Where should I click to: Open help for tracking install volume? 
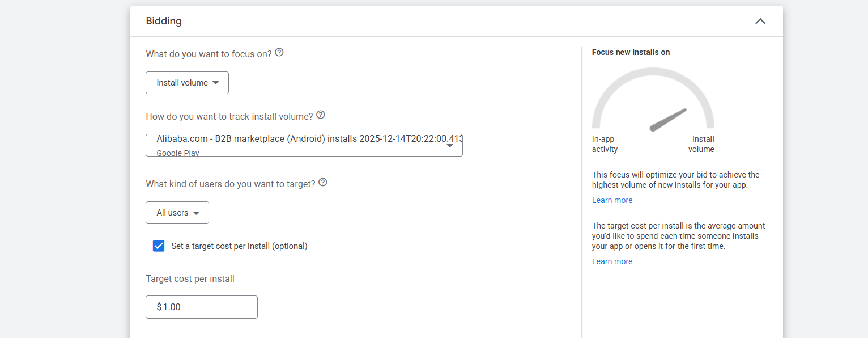point(321,115)
